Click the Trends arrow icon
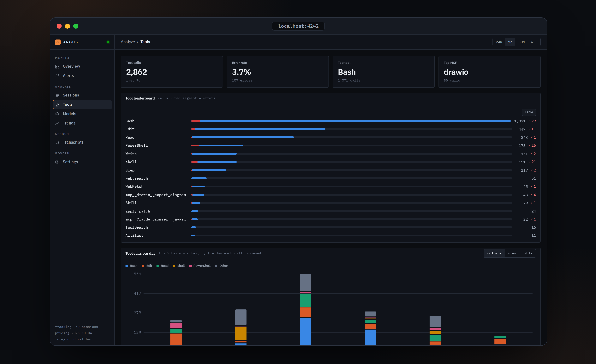 point(57,123)
